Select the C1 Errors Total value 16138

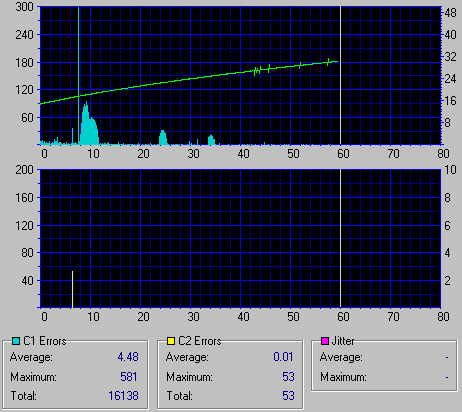click(123, 396)
